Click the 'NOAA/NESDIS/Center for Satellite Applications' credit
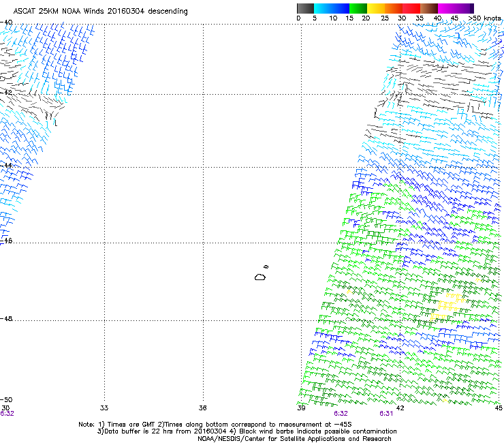The height and width of the screenshot is (443, 504). (272, 439)
